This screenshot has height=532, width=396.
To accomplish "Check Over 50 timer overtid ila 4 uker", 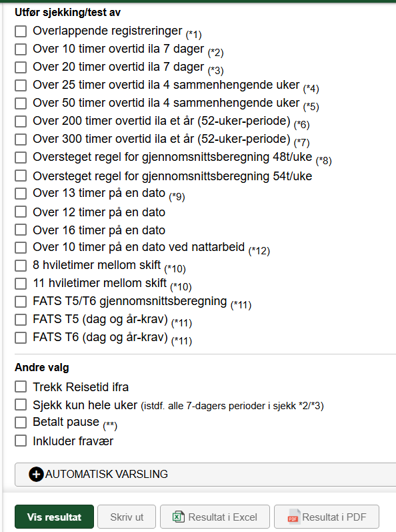I will (21, 103).
